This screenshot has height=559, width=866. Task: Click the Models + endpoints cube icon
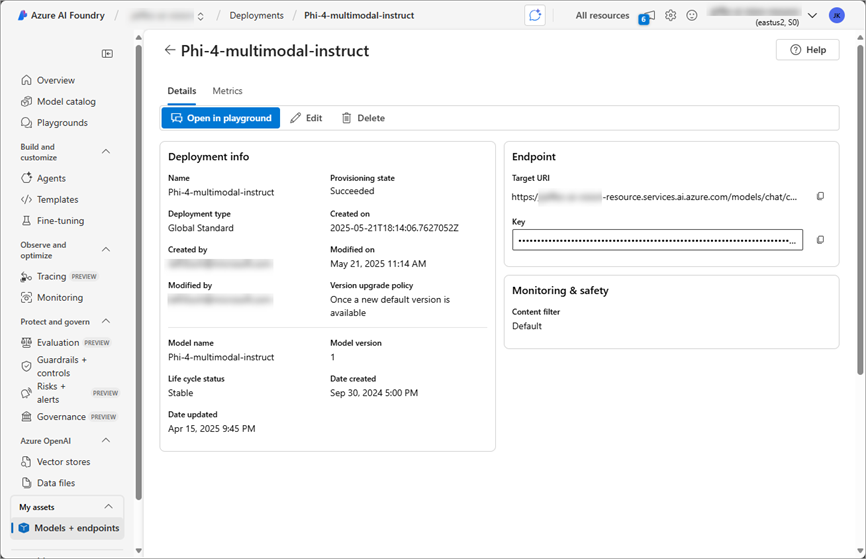pos(24,528)
